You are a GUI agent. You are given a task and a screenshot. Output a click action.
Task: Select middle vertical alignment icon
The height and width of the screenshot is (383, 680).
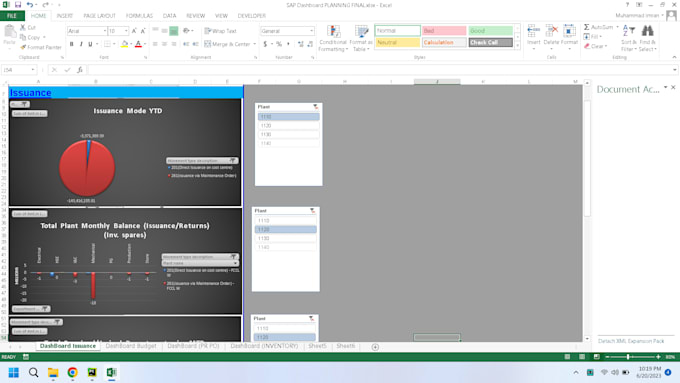coord(164,31)
